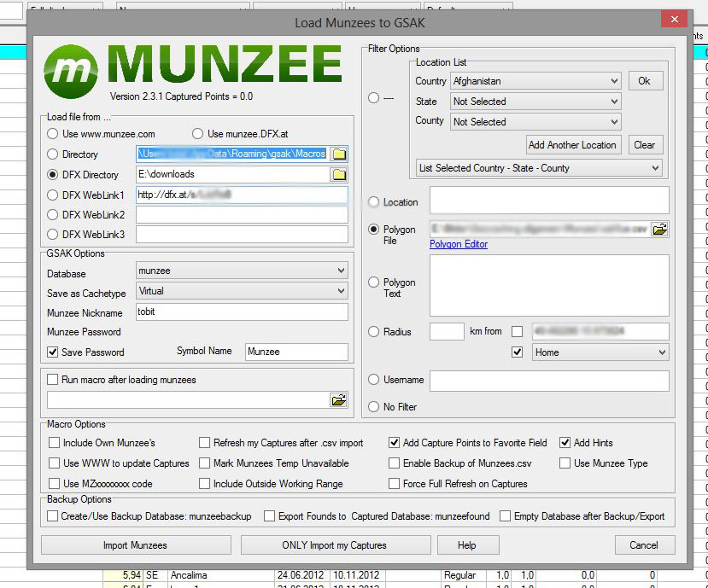
Task: Click the Ok button beside Country
Action: pos(646,81)
